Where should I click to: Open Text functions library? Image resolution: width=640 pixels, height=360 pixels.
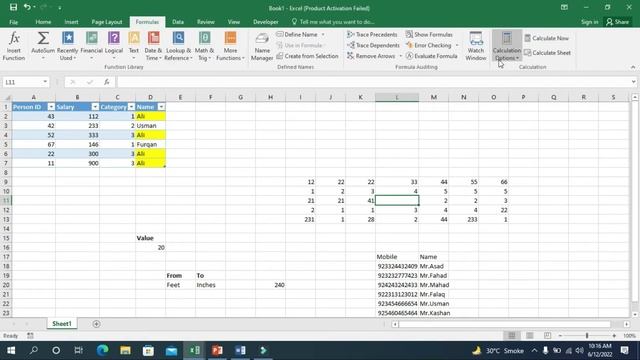coord(134,46)
